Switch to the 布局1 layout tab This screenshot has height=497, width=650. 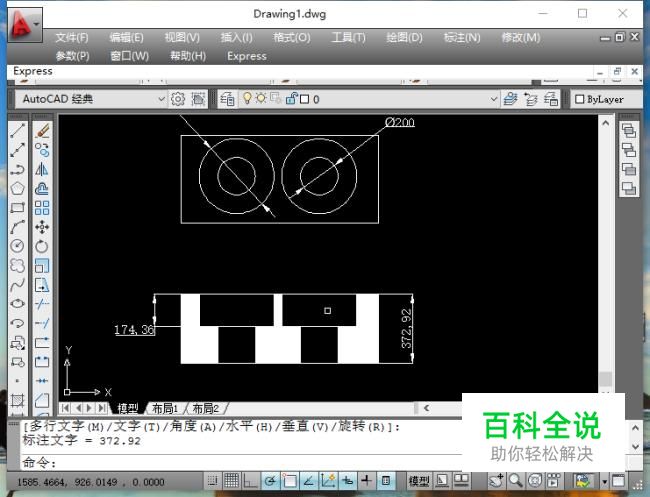click(x=165, y=408)
